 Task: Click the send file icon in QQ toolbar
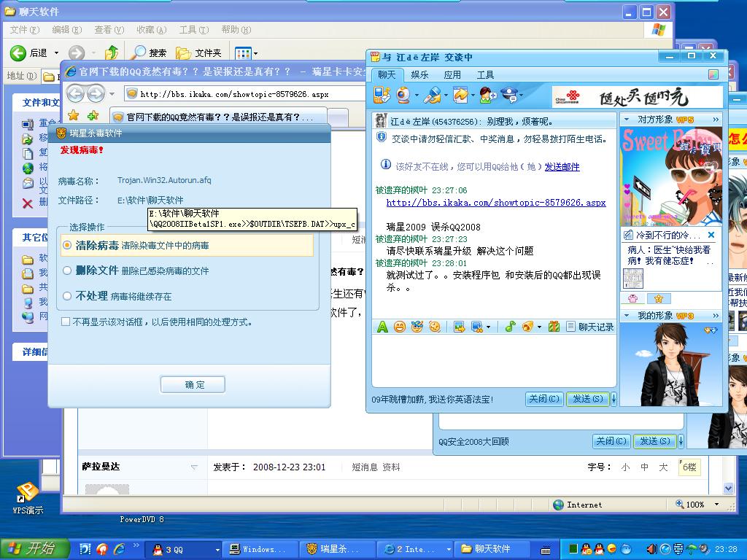[x=460, y=95]
